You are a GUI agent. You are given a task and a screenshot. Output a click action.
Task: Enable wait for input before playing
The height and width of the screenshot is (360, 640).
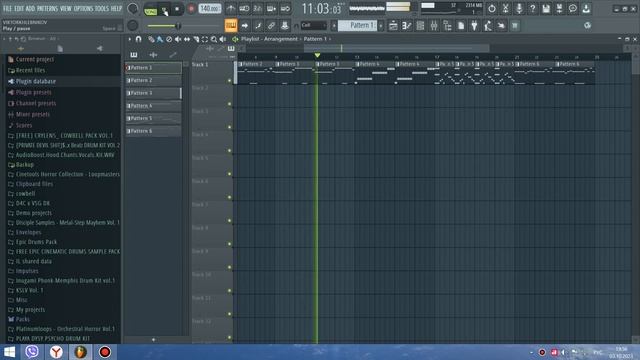(244, 9)
